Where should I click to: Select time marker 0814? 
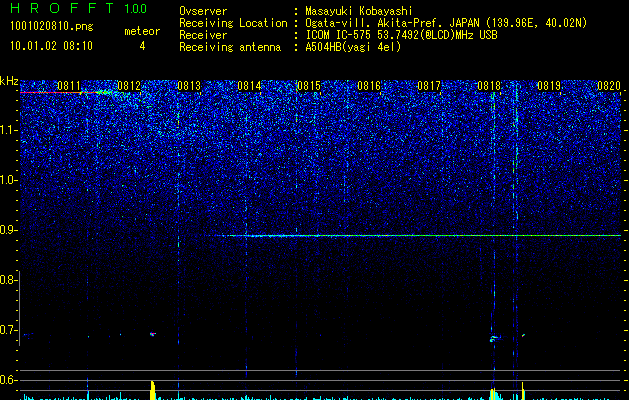point(249,86)
